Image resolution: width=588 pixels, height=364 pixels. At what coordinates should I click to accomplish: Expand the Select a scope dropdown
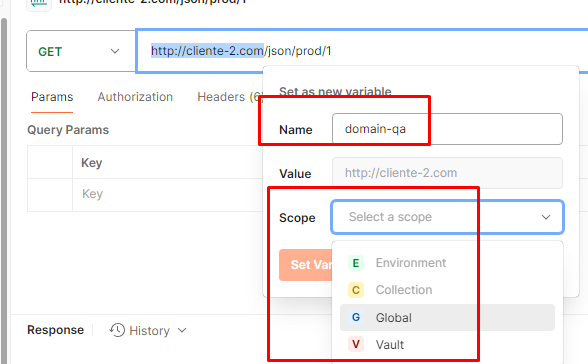point(447,217)
